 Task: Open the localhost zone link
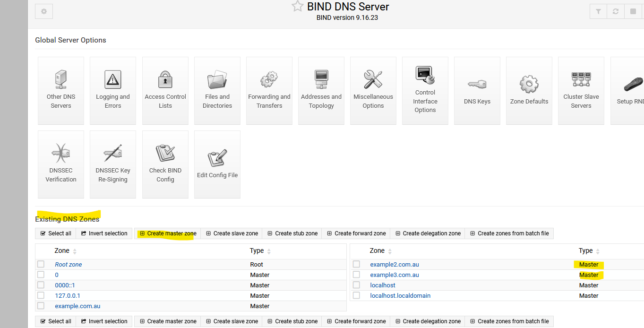coord(383,285)
